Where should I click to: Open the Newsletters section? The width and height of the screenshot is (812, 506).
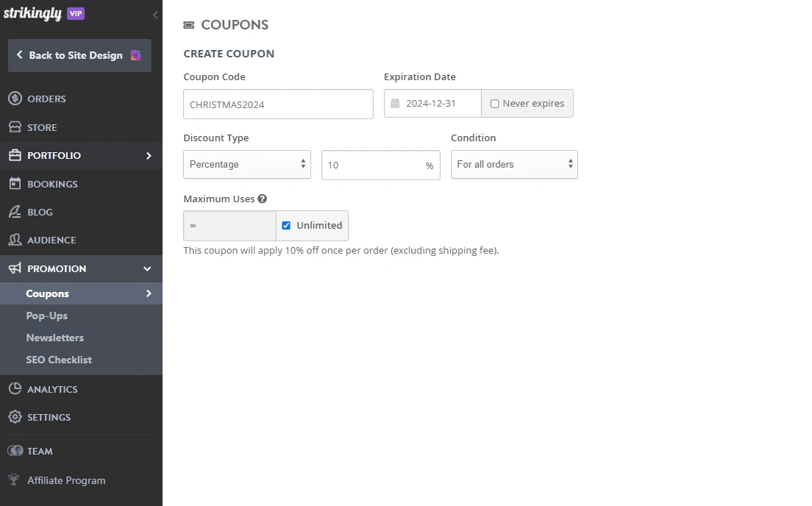[55, 338]
